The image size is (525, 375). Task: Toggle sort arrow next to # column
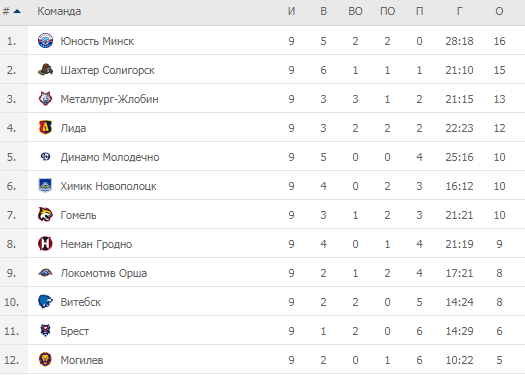point(17,11)
